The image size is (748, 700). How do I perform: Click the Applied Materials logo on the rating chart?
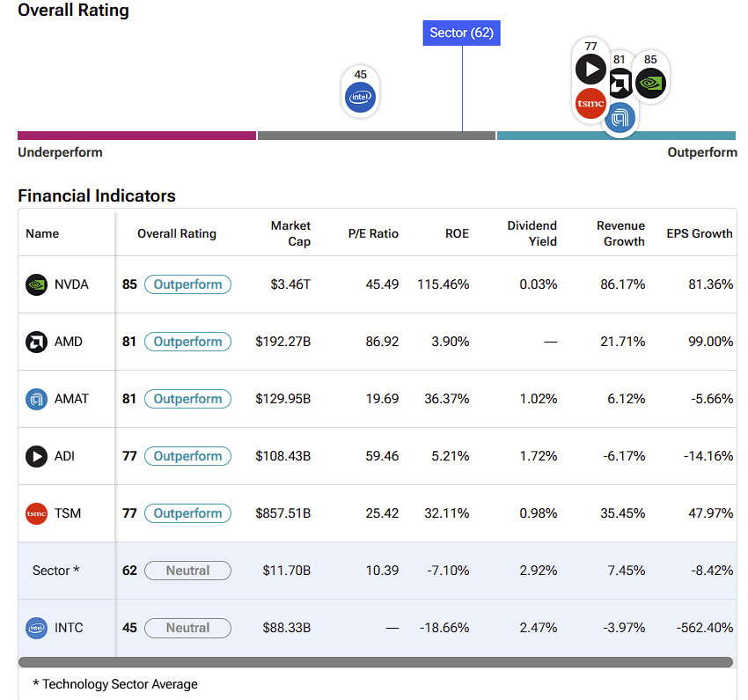(x=620, y=117)
